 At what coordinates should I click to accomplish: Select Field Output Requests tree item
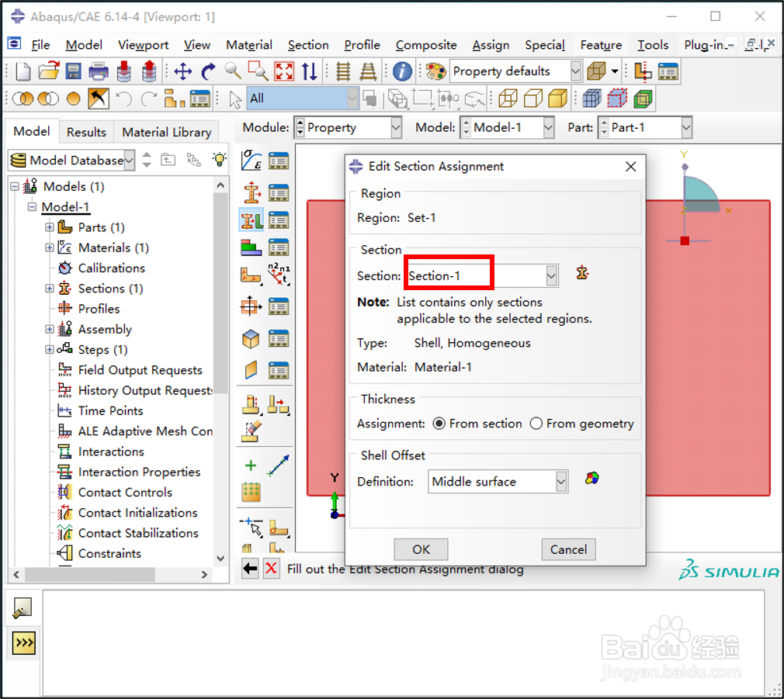pyautogui.click(x=140, y=370)
